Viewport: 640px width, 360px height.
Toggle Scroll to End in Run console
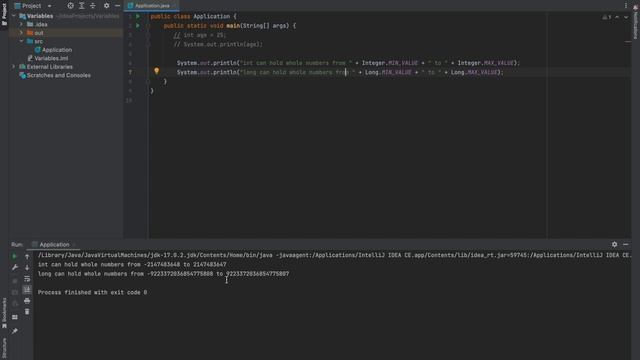(x=27, y=290)
